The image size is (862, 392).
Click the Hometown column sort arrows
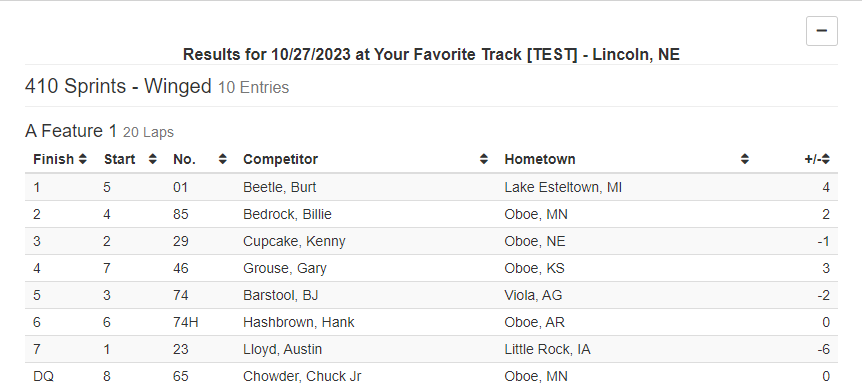(744, 159)
